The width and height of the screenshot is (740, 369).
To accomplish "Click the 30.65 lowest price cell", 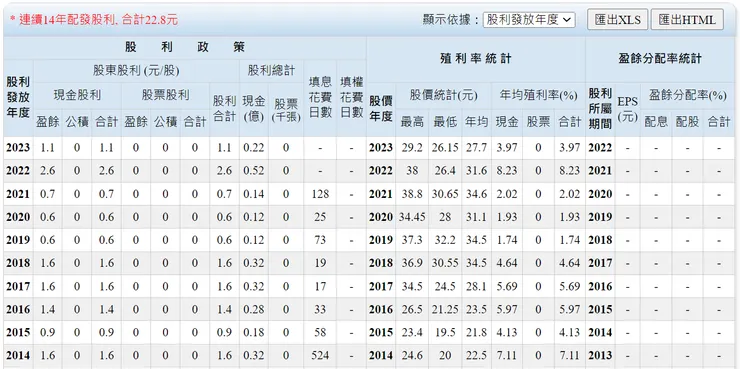I will point(445,194).
